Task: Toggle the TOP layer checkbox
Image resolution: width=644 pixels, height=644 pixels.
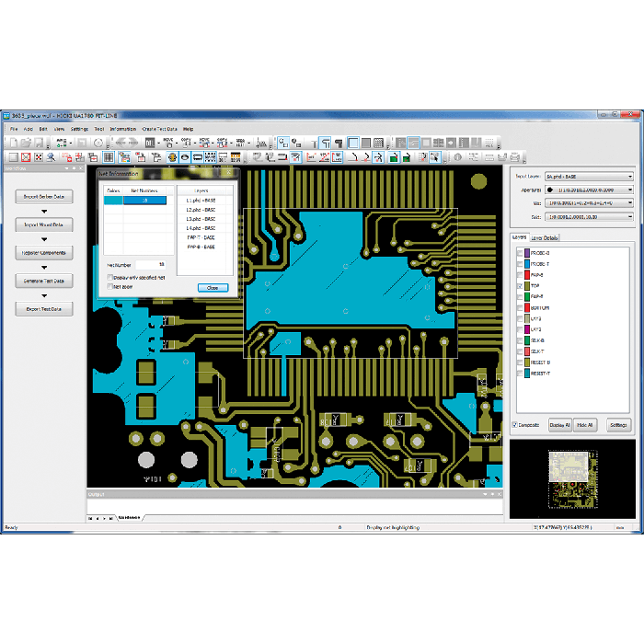Action: coord(521,286)
